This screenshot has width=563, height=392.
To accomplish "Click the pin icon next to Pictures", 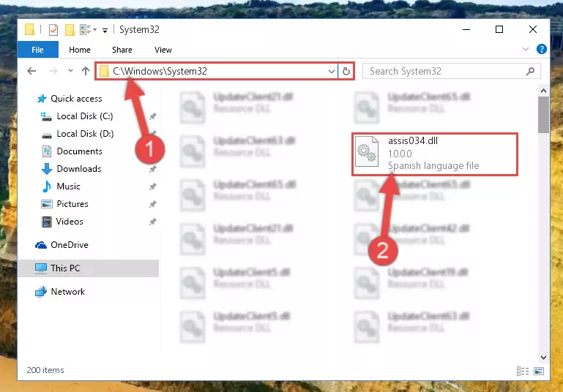I will click(x=152, y=204).
